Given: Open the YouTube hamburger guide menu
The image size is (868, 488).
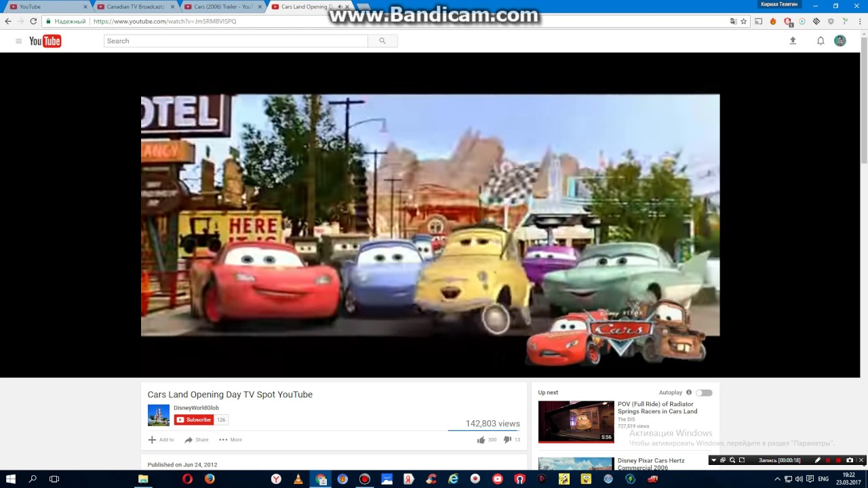Looking at the screenshot, I should point(18,41).
